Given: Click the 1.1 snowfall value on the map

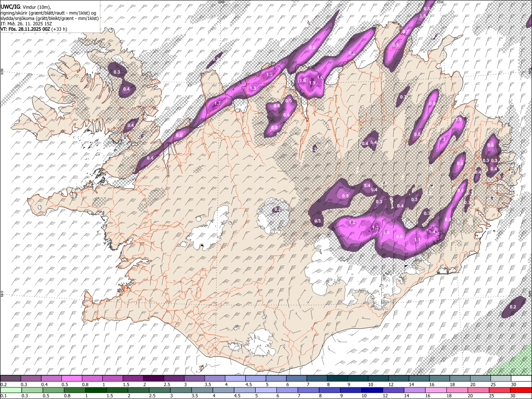Looking at the screenshot, I should click(418, 239).
